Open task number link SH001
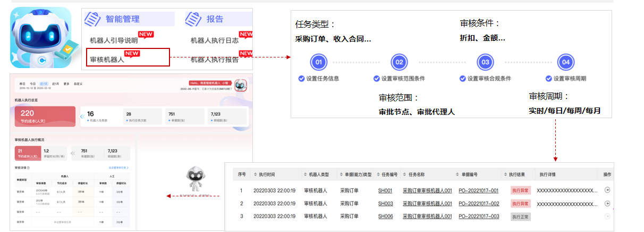 (x=385, y=190)
